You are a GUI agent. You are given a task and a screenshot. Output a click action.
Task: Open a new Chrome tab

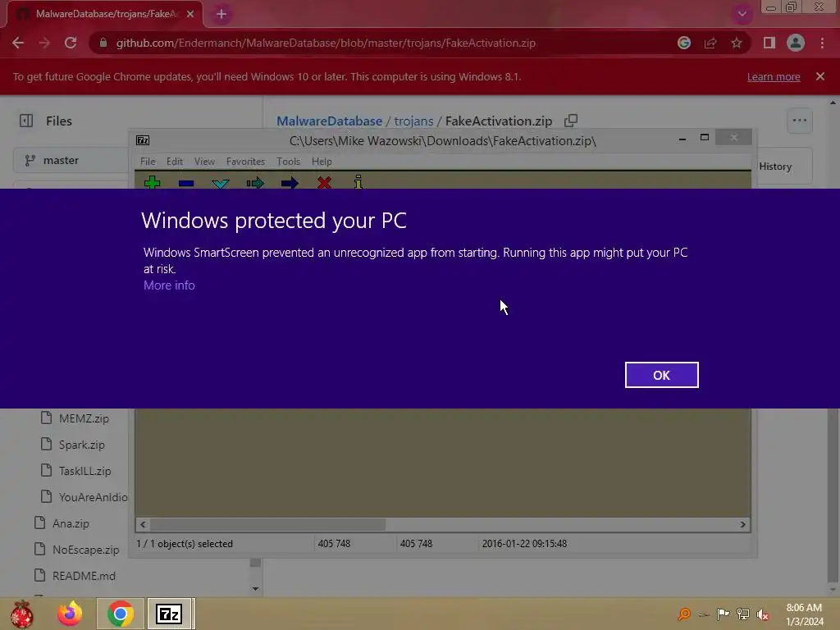pos(221,14)
